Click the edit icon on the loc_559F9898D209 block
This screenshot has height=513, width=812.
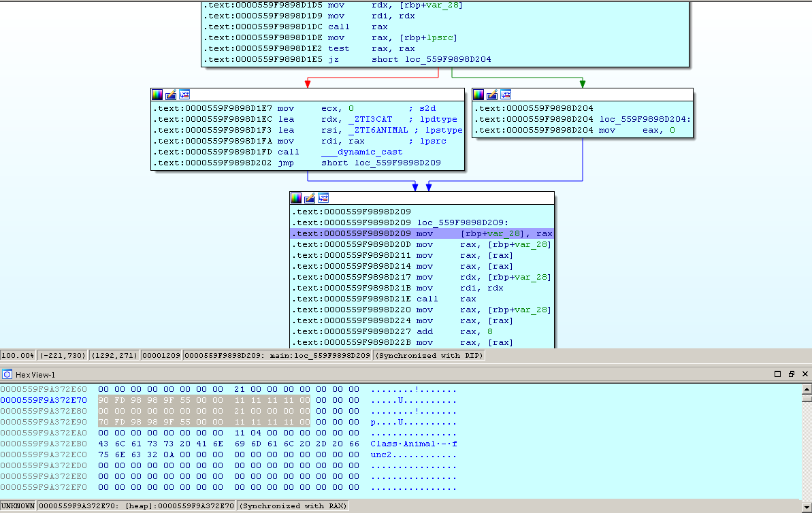(310, 198)
